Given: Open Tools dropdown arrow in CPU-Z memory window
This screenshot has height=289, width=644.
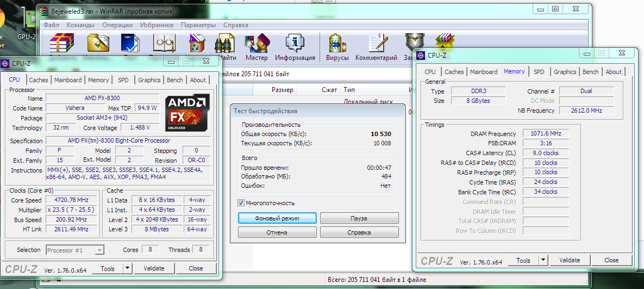Looking at the screenshot, I should (x=543, y=260).
